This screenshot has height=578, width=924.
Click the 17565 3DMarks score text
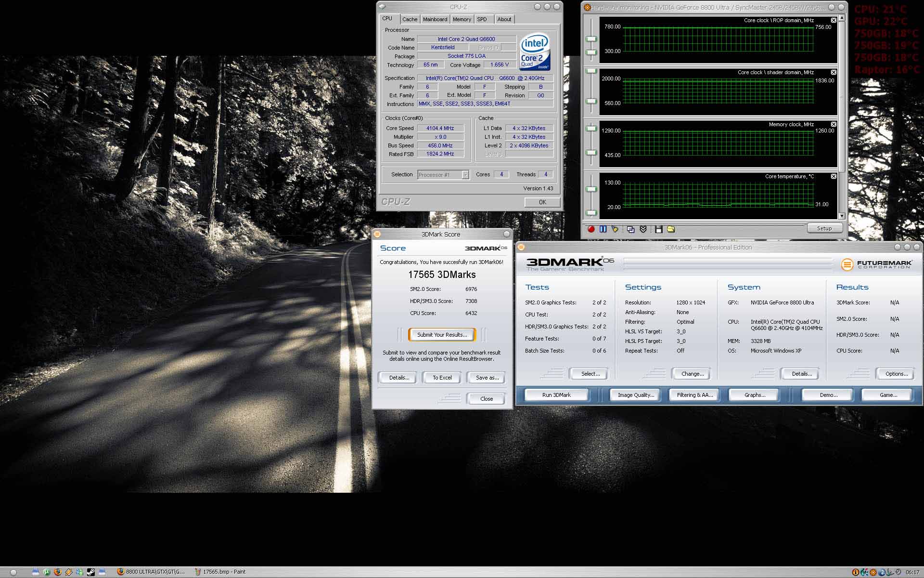coord(442,275)
